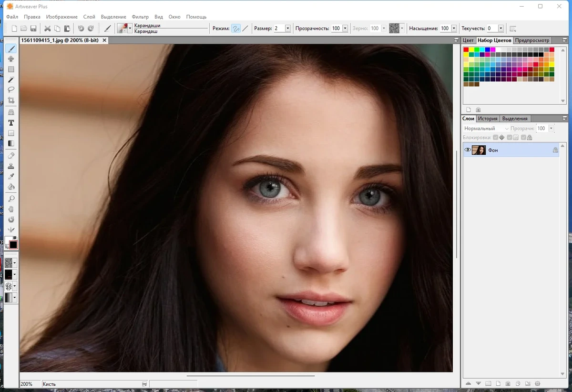Click the Фон layer thumbnail
The image size is (572, 392).
coord(479,150)
